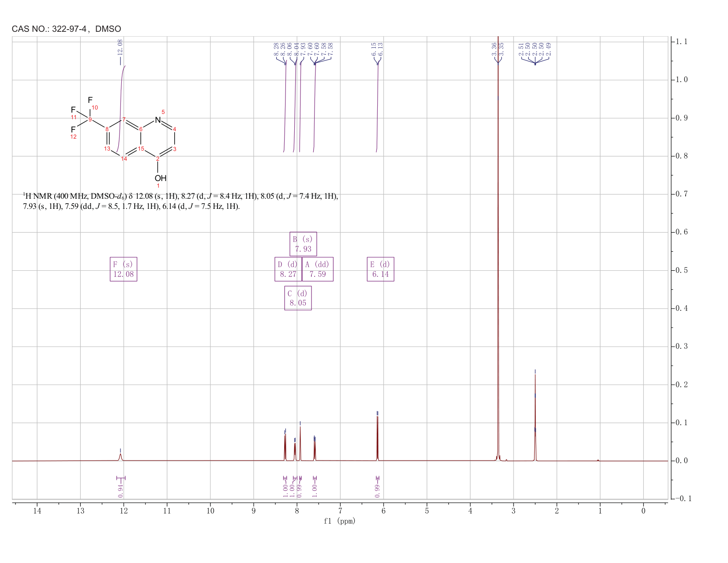Click the singlet peak at 7.93 ppm

tap(300, 443)
